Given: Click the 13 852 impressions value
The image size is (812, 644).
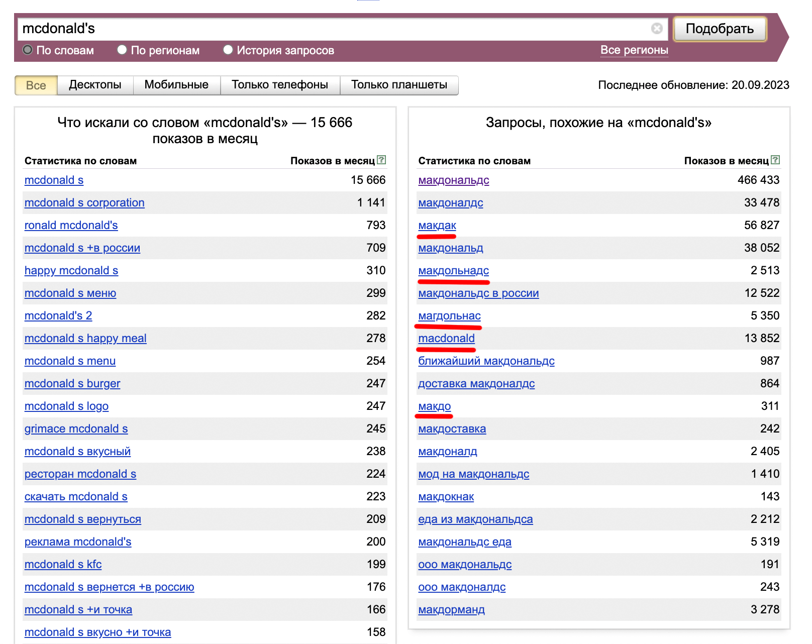Looking at the screenshot, I should pos(762,338).
